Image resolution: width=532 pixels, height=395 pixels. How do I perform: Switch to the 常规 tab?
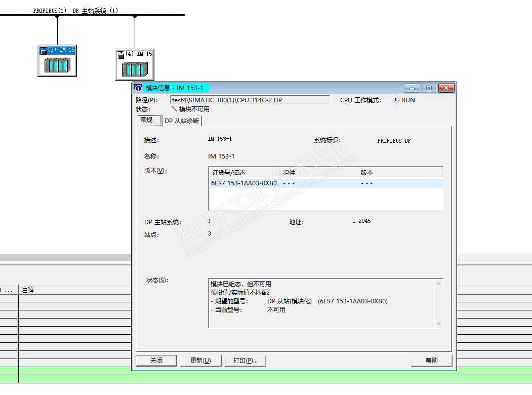149,120
